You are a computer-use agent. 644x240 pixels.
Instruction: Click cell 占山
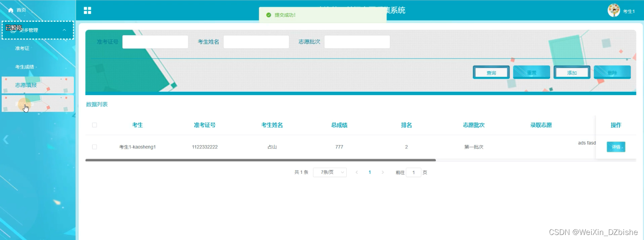(272, 147)
